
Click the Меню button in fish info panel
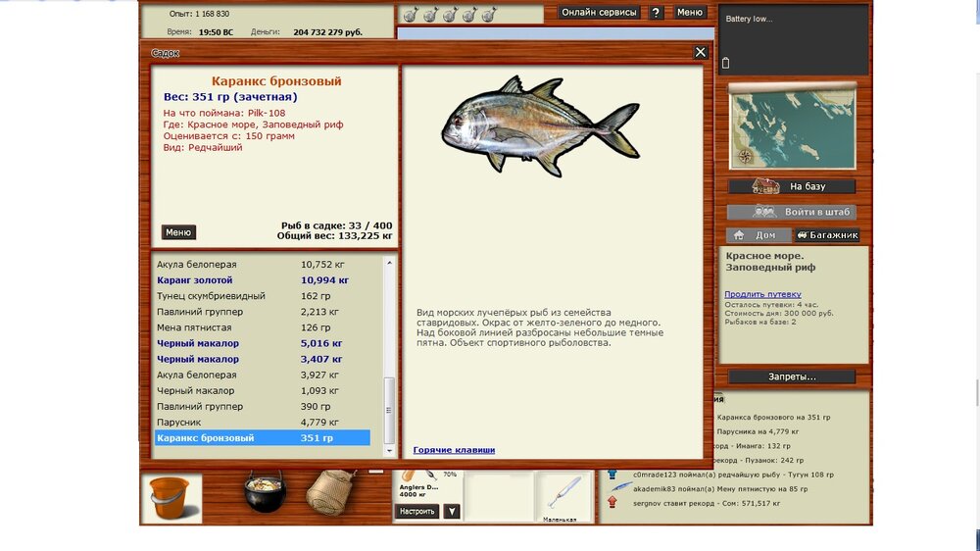[x=178, y=232]
